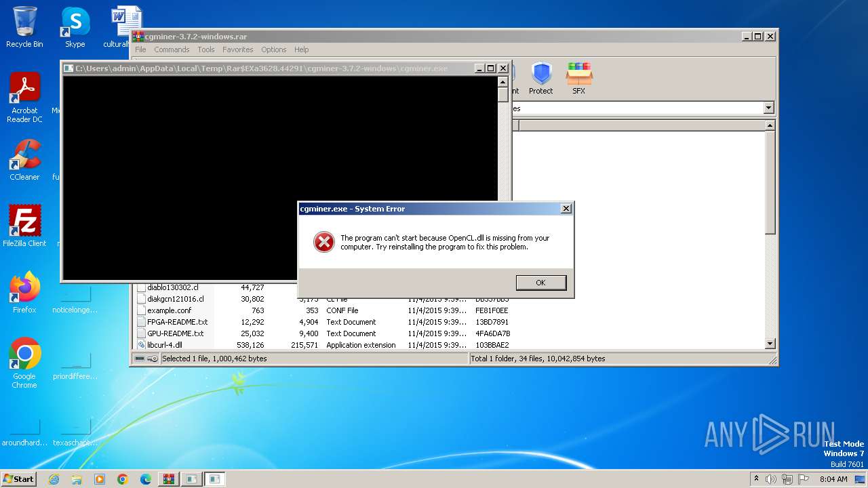Show hidden system tray icons

point(757,479)
